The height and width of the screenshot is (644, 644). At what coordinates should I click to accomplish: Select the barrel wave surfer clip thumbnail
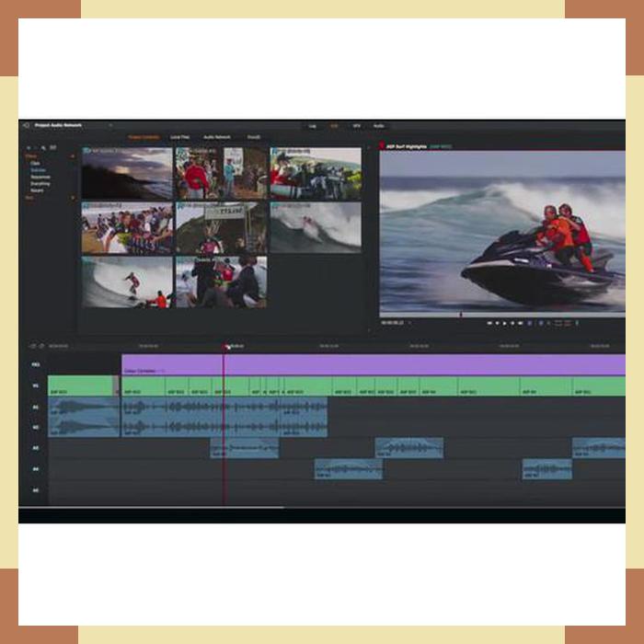point(127,282)
